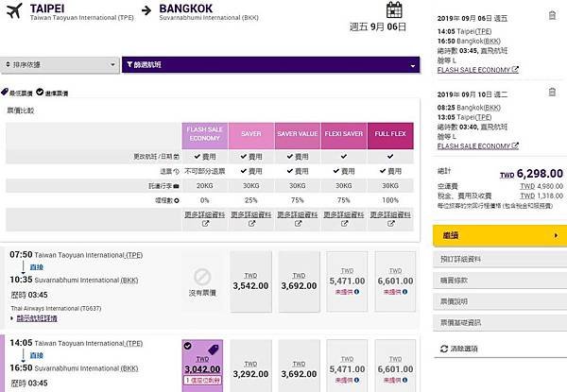Image resolution: width=567 pixels, height=392 pixels.
Task: Click 直接 link under 14:05 departure
Action: pos(37,355)
